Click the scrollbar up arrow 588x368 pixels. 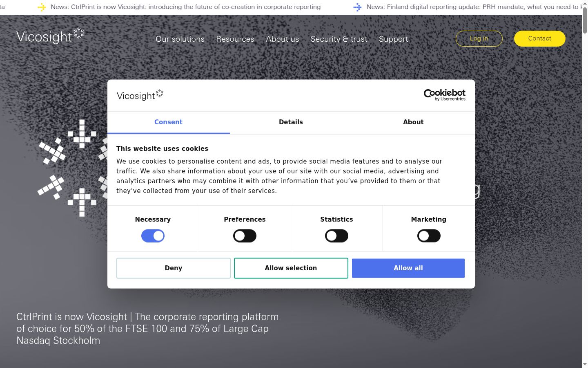pyautogui.click(x=585, y=3)
